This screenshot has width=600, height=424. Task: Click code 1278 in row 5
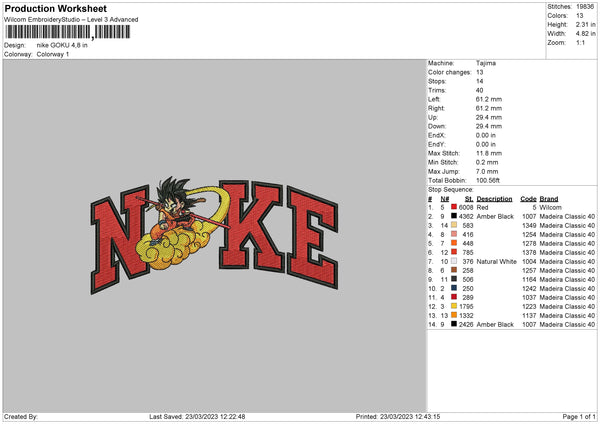coord(529,243)
